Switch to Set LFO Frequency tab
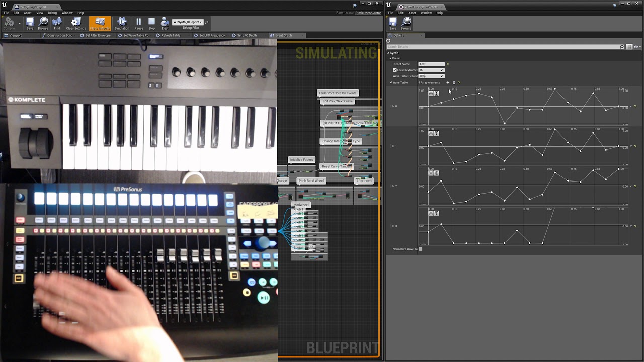Image resolution: width=644 pixels, height=362 pixels. coord(211,35)
